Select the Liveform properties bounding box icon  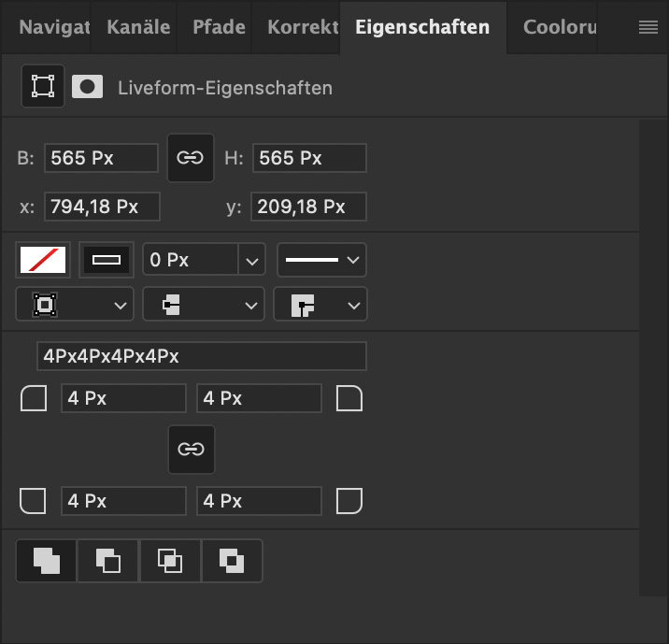(x=43, y=86)
